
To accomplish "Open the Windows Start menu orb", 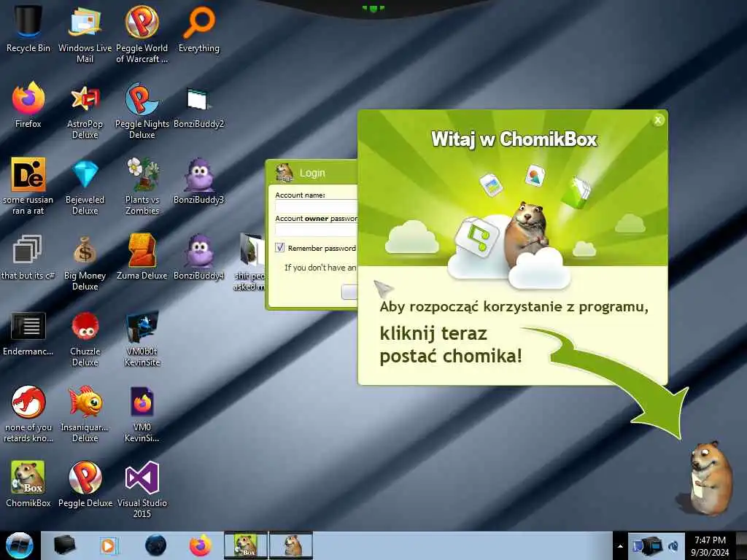I will coord(19,545).
